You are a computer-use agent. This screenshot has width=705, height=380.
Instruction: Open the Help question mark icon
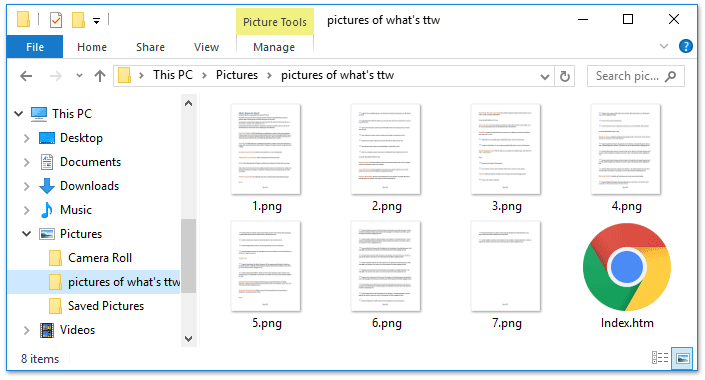685,46
